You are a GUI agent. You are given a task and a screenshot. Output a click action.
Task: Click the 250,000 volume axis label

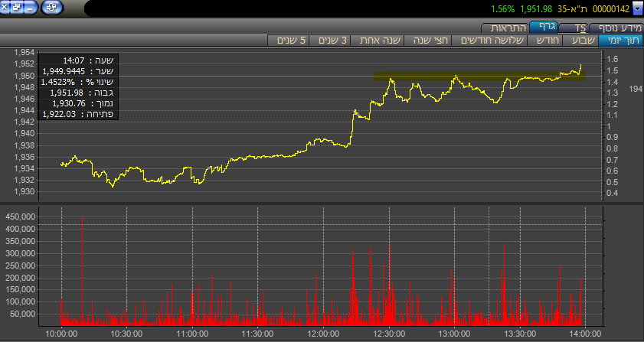coord(21,265)
